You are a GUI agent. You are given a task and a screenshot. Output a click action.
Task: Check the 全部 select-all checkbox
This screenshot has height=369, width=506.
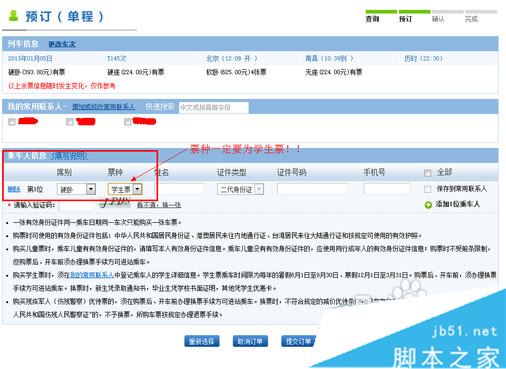point(428,173)
